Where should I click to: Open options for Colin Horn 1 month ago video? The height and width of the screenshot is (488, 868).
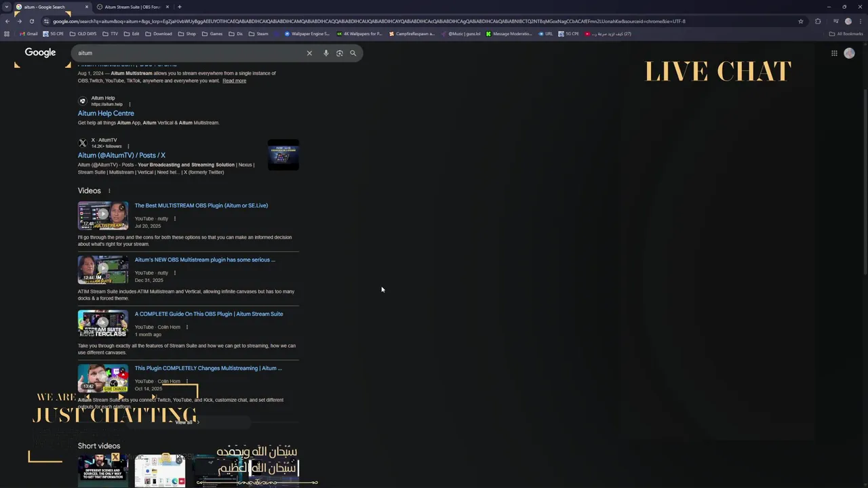tap(187, 327)
